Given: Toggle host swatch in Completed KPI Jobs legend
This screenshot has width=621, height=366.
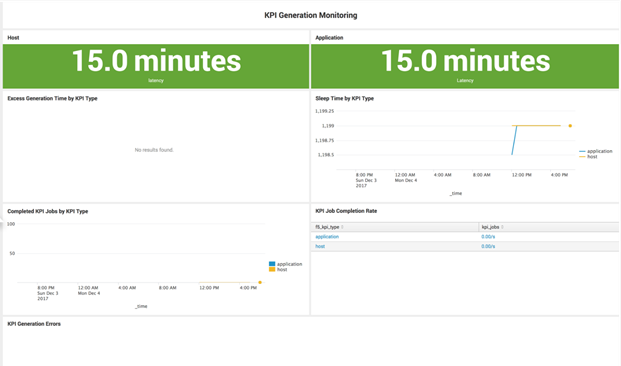Looking at the screenshot, I should click(x=272, y=269).
